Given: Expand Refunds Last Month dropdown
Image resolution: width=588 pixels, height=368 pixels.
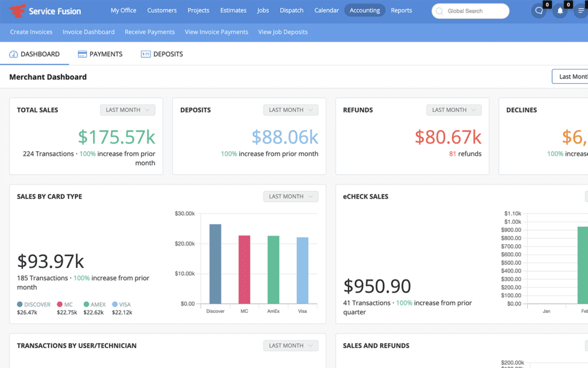Looking at the screenshot, I should pyautogui.click(x=454, y=110).
